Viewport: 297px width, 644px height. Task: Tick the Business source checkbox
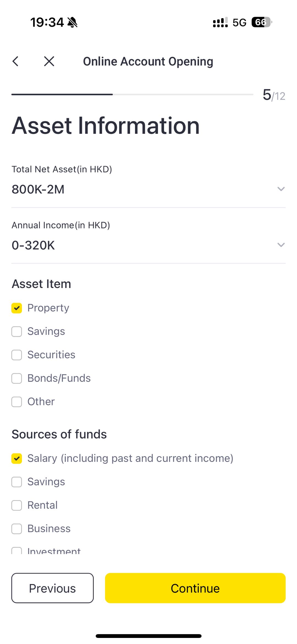[x=17, y=529]
